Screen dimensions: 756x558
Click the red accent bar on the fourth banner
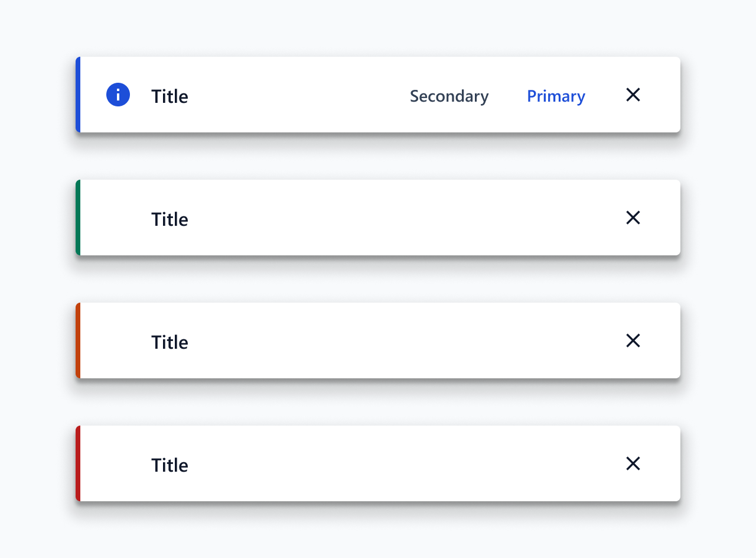pyautogui.click(x=78, y=463)
